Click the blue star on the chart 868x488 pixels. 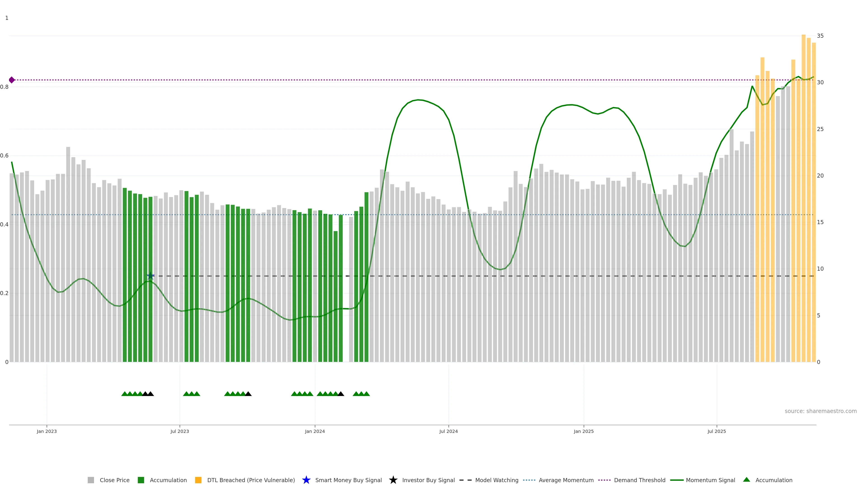pyautogui.click(x=151, y=276)
